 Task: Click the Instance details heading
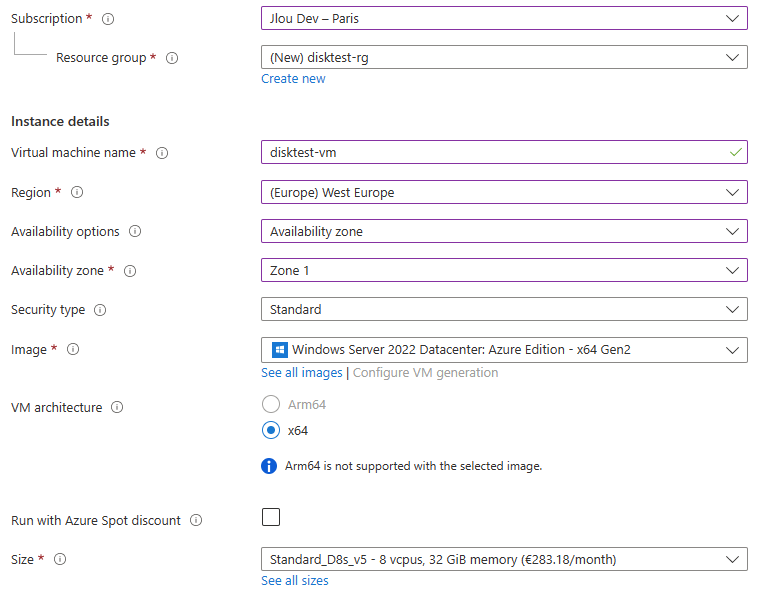pyautogui.click(x=60, y=121)
